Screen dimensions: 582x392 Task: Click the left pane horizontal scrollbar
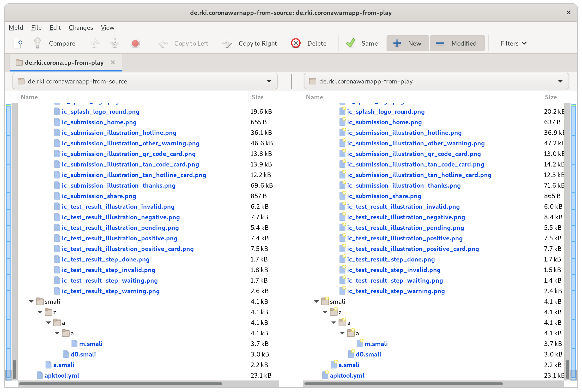121,384
